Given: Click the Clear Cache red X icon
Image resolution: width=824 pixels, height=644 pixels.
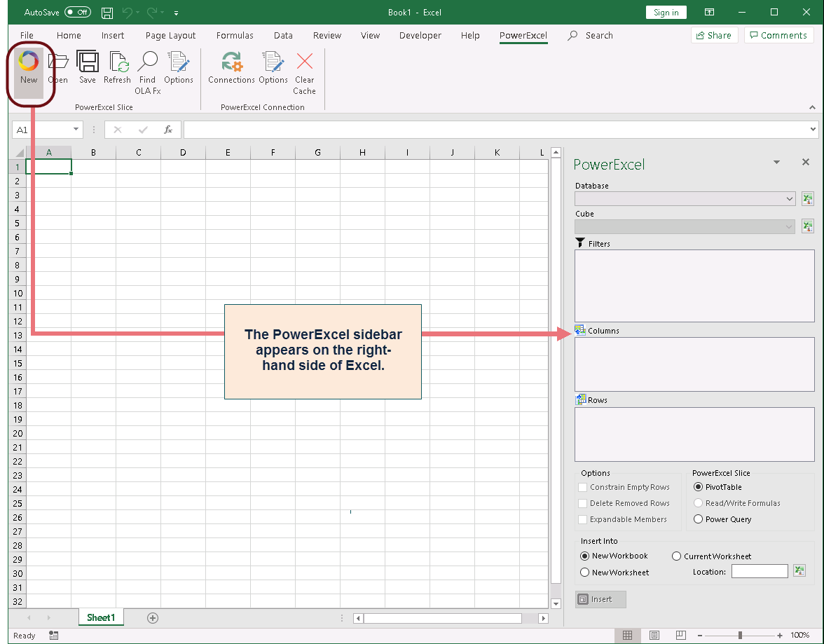Looking at the screenshot, I should (304, 61).
